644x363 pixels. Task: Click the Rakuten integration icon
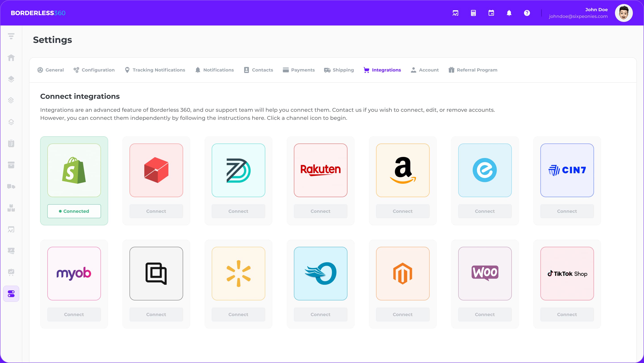pyautogui.click(x=320, y=170)
